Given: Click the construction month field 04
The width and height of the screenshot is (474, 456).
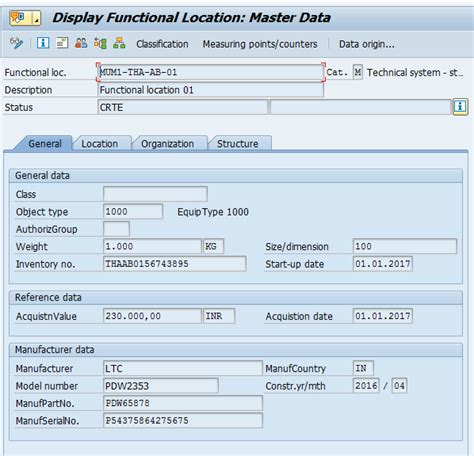Looking at the screenshot, I should (x=399, y=386).
